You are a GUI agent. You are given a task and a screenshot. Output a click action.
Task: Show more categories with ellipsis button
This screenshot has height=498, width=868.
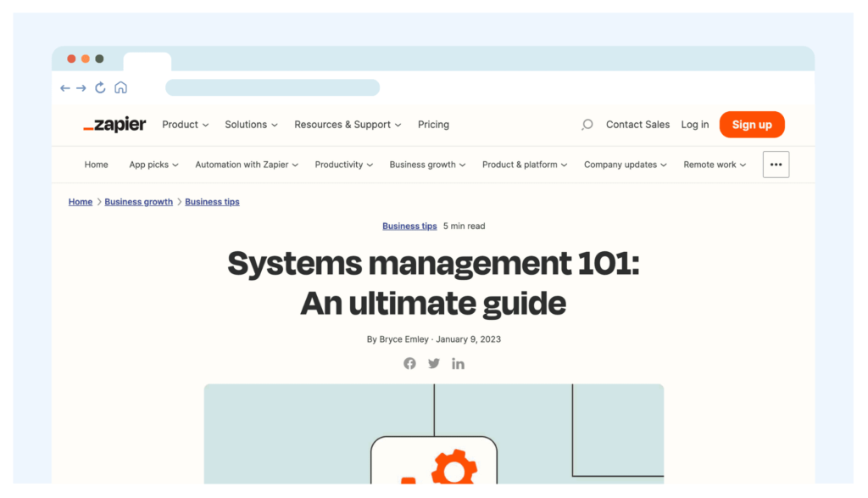click(x=776, y=165)
